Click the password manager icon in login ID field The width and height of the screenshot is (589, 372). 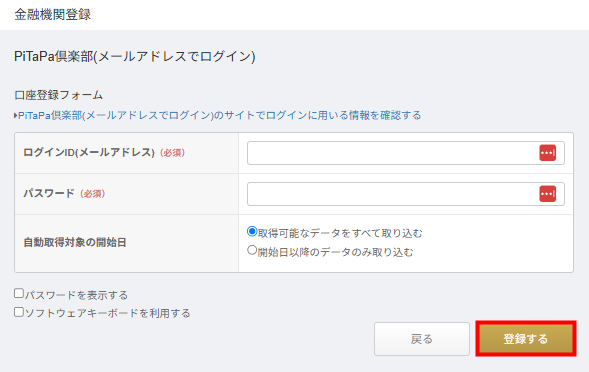point(547,153)
